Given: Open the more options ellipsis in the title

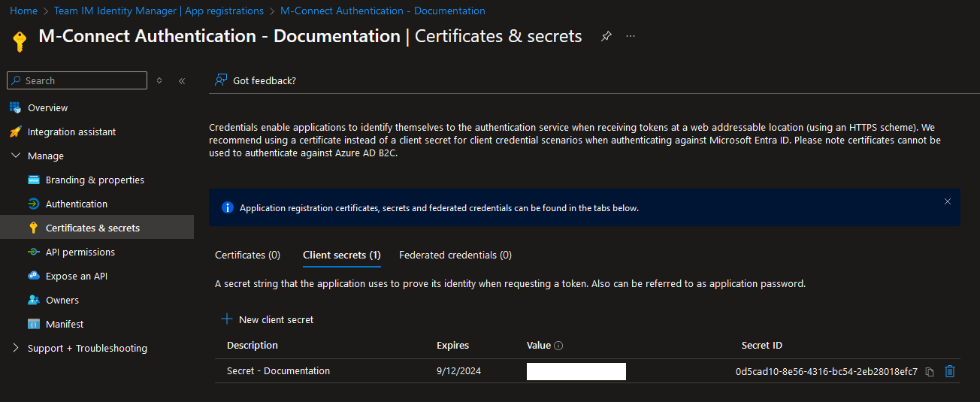Looking at the screenshot, I should [x=631, y=36].
